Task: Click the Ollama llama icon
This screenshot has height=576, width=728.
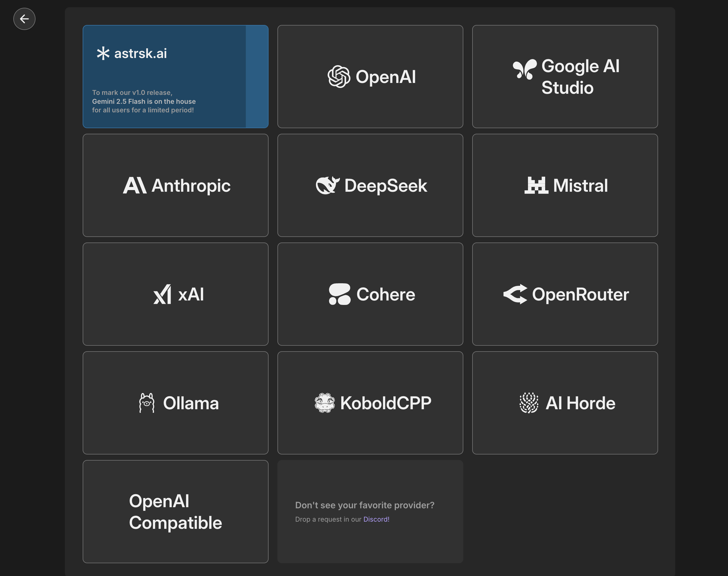Action: (147, 403)
